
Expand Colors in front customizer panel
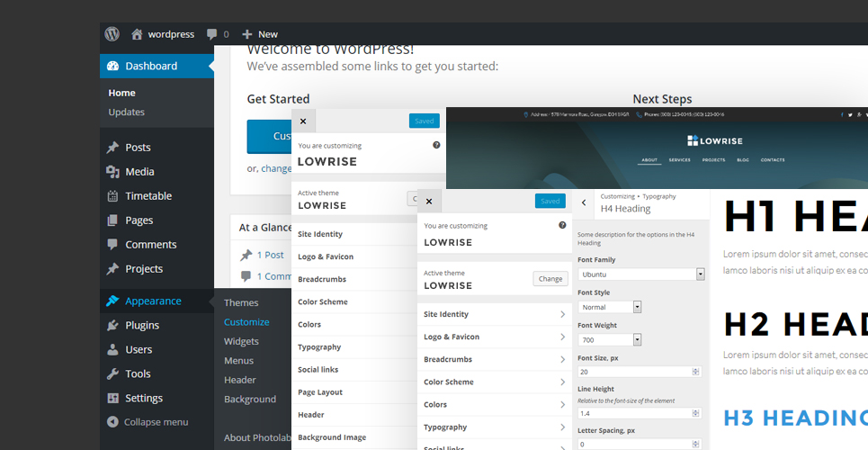[x=495, y=405]
